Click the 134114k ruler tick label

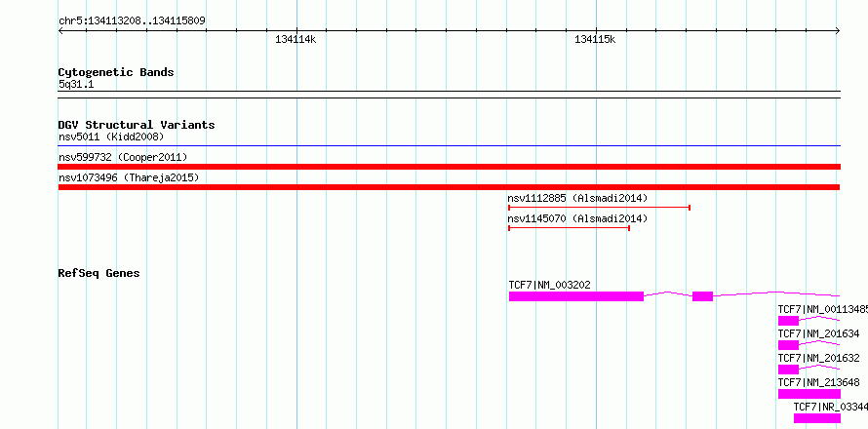296,40
